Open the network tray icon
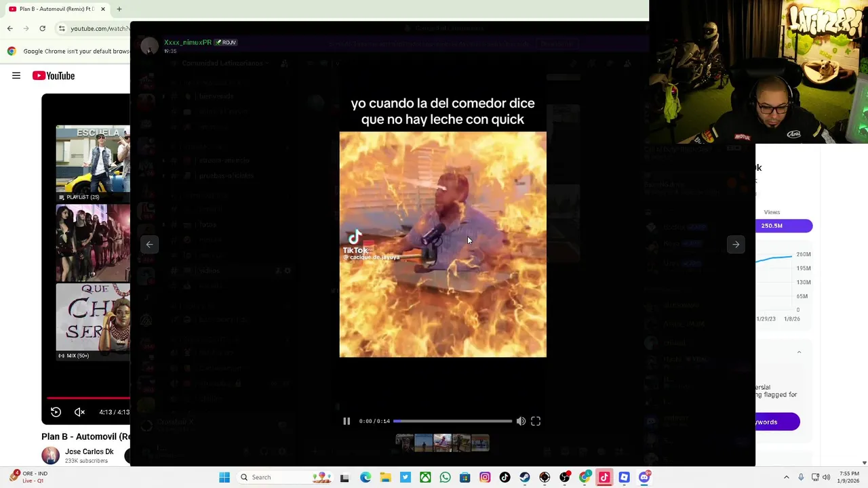 pyautogui.click(x=815, y=477)
